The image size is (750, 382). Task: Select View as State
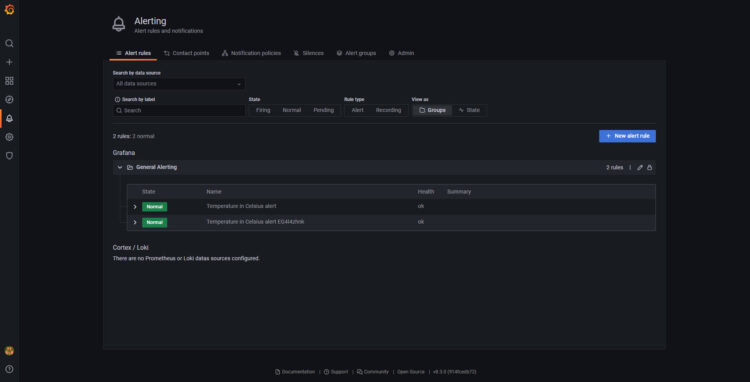click(x=469, y=110)
